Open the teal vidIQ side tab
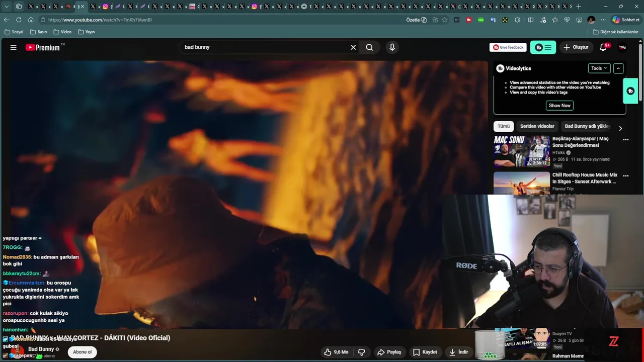The height and width of the screenshot is (362, 644). click(630, 91)
